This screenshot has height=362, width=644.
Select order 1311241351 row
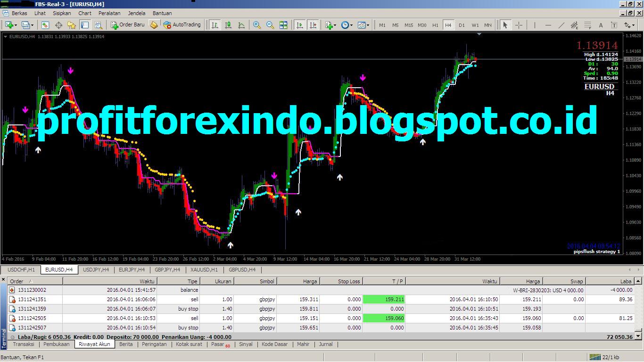(x=322, y=299)
